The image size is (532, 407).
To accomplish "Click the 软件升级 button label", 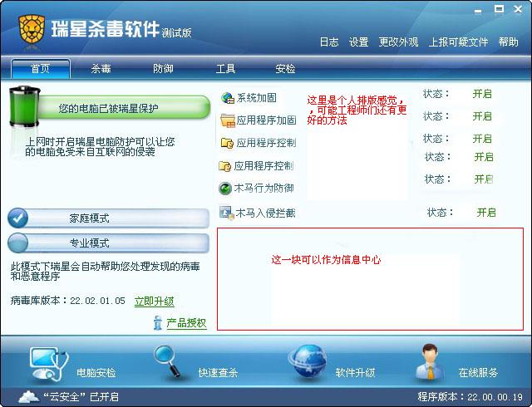I will [355, 373].
